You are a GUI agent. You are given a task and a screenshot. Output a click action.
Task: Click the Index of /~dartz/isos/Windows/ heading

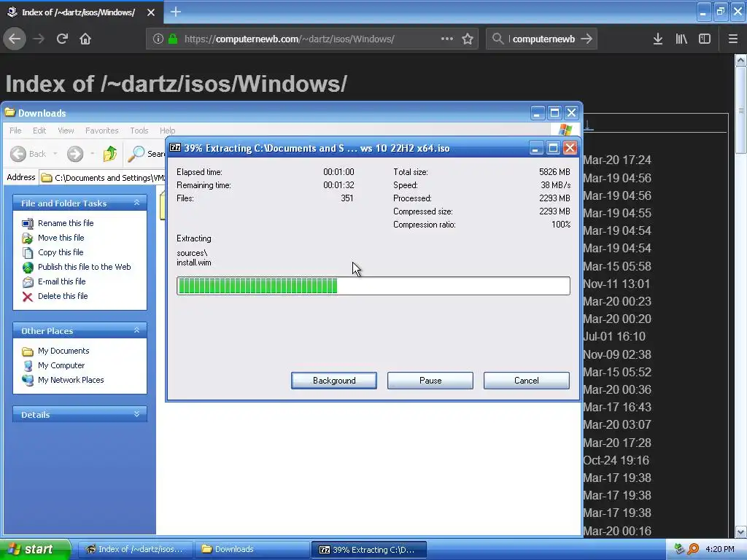pos(177,84)
